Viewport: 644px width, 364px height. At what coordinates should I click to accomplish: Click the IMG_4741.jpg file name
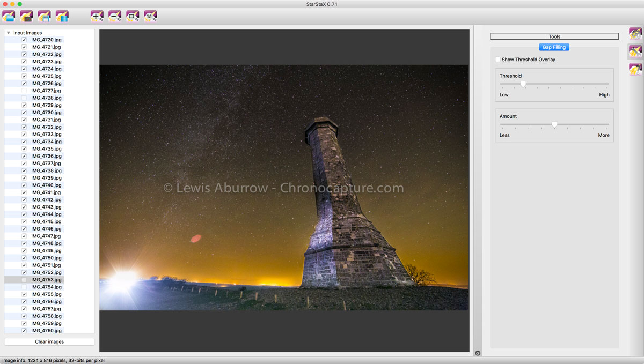(x=46, y=192)
